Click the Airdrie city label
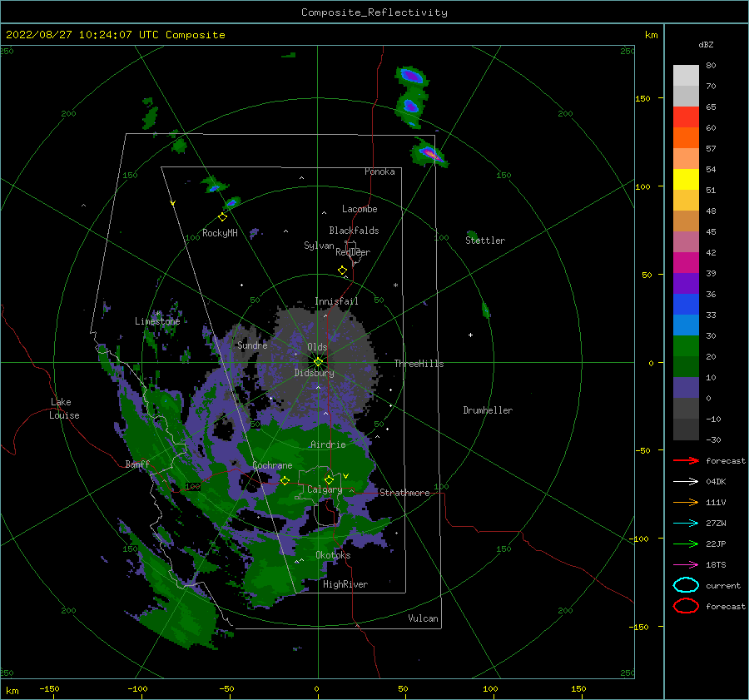 328,444
